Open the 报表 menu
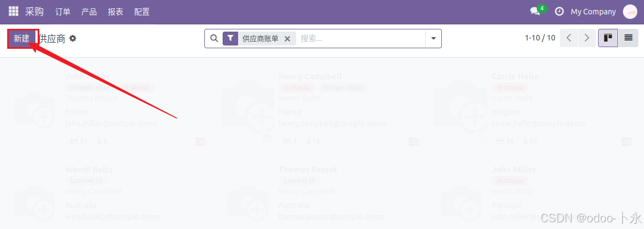The height and width of the screenshot is (229, 644). 115,12
